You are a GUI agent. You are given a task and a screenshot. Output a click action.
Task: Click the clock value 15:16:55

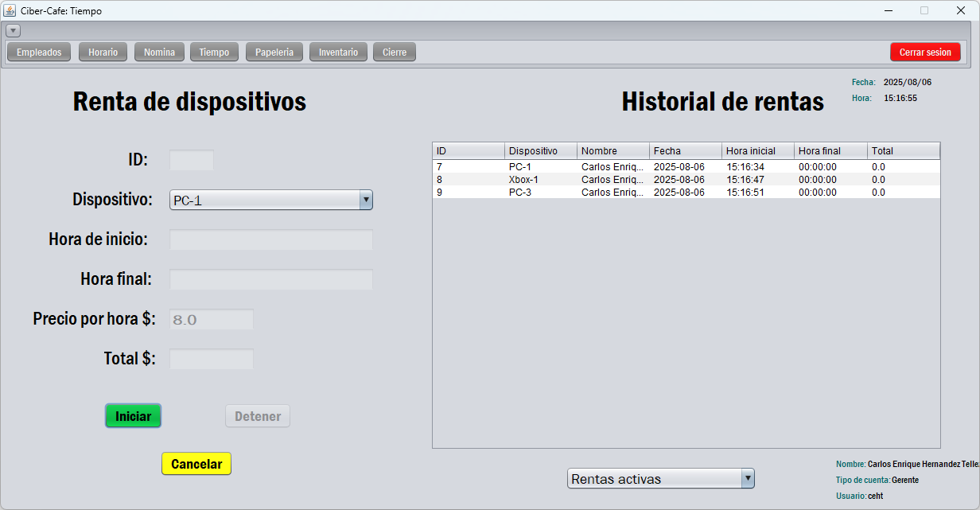(900, 98)
